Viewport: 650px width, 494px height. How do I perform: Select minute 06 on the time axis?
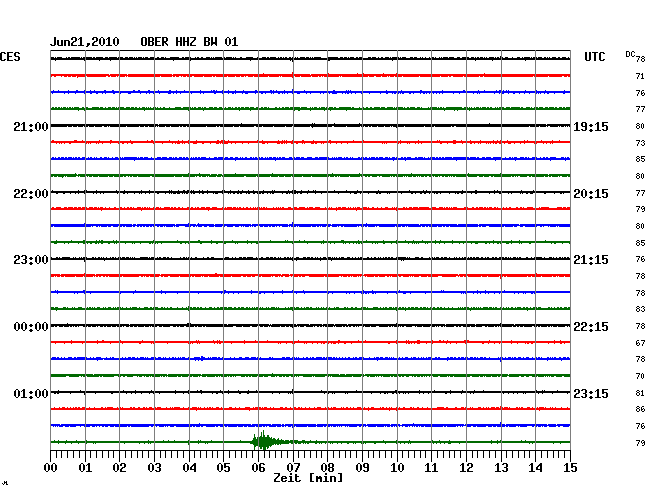pyautogui.click(x=258, y=467)
